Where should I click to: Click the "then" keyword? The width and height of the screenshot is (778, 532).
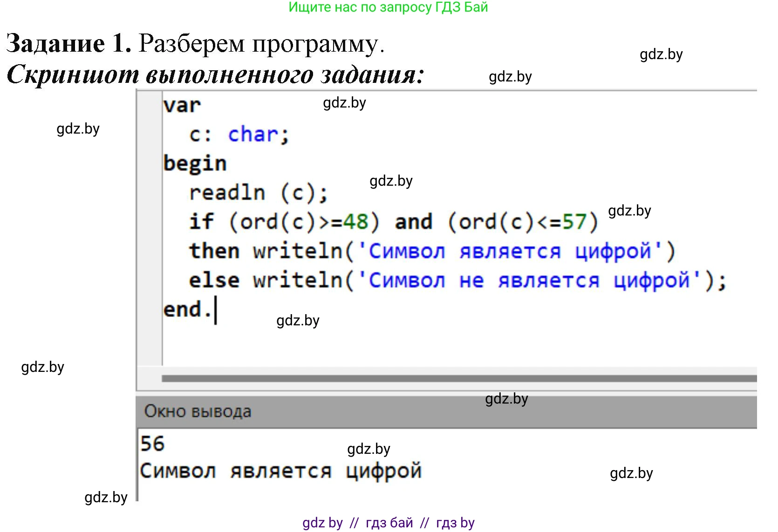[214, 251]
